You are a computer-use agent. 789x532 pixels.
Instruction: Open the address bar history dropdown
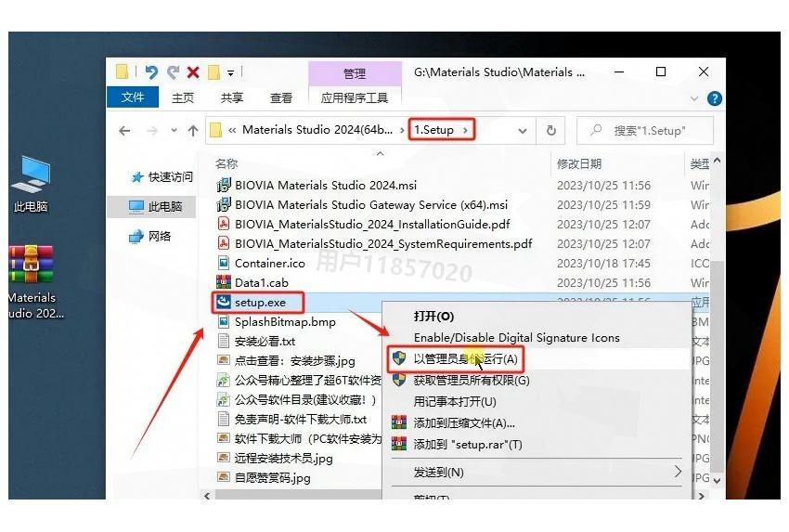(523, 131)
